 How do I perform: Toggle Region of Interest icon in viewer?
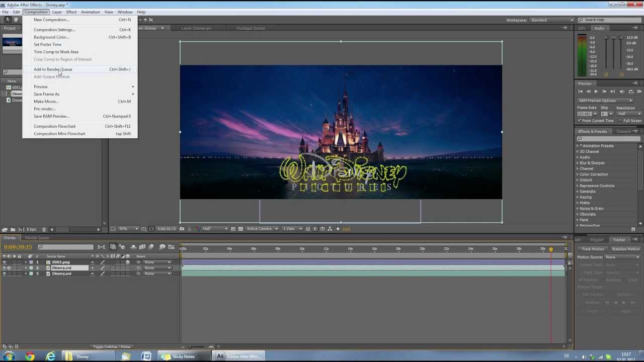coord(233,229)
